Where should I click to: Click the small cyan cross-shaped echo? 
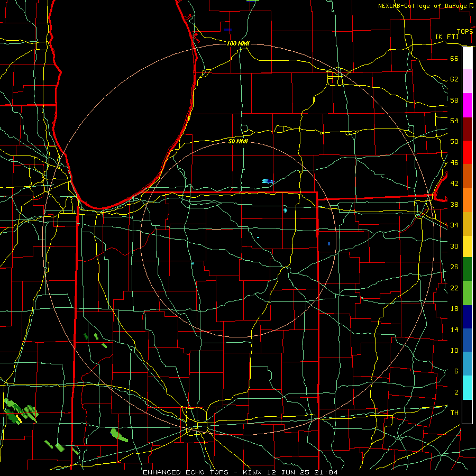[x=285, y=210]
